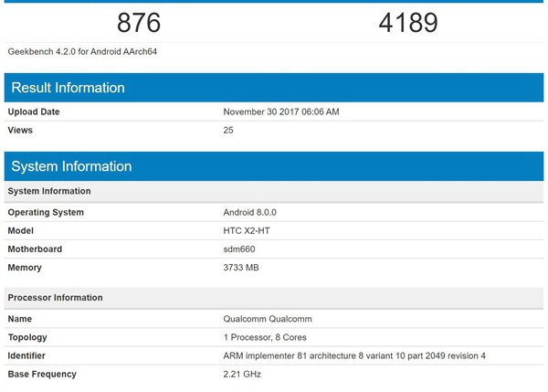Click the 'Upload Date' label
Screen dimensions: 548x392
pyautogui.click(x=34, y=111)
